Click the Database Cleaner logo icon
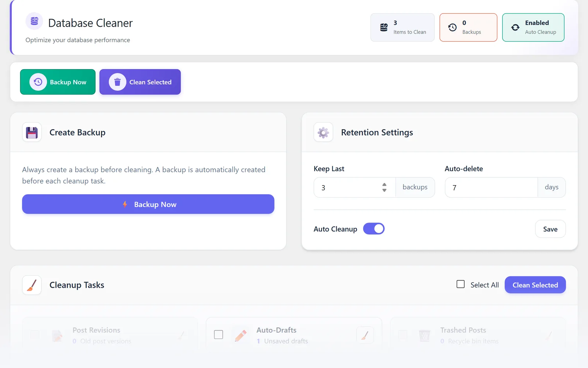 point(34,21)
